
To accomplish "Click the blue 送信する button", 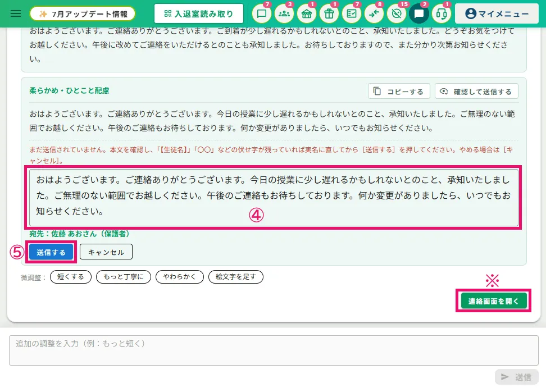I will tap(51, 252).
